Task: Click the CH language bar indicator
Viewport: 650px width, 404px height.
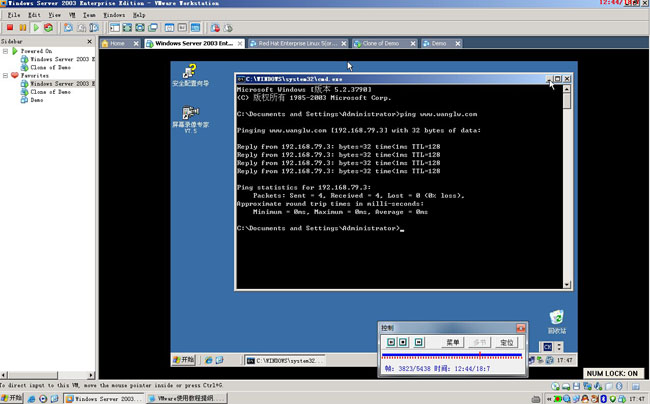Action: pos(548,347)
